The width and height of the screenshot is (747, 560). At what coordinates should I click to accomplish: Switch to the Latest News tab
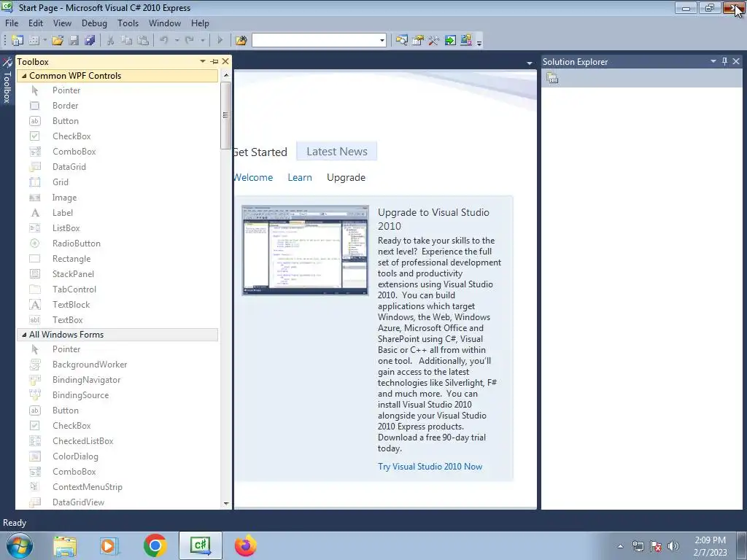point(337,152)
